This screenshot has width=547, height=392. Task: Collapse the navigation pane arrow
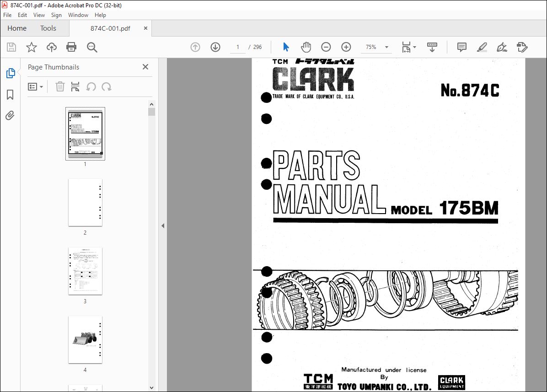(163, 226)
